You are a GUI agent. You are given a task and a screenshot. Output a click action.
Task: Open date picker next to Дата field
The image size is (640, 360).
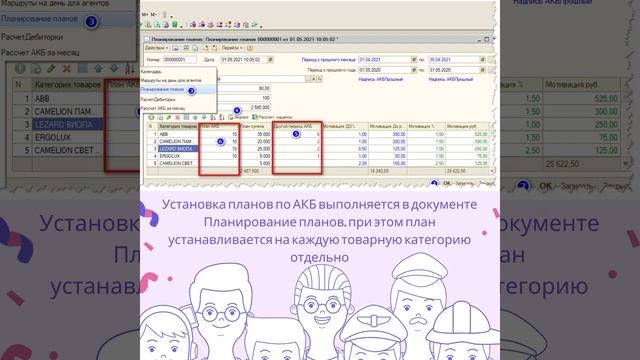tap(270, 60)
